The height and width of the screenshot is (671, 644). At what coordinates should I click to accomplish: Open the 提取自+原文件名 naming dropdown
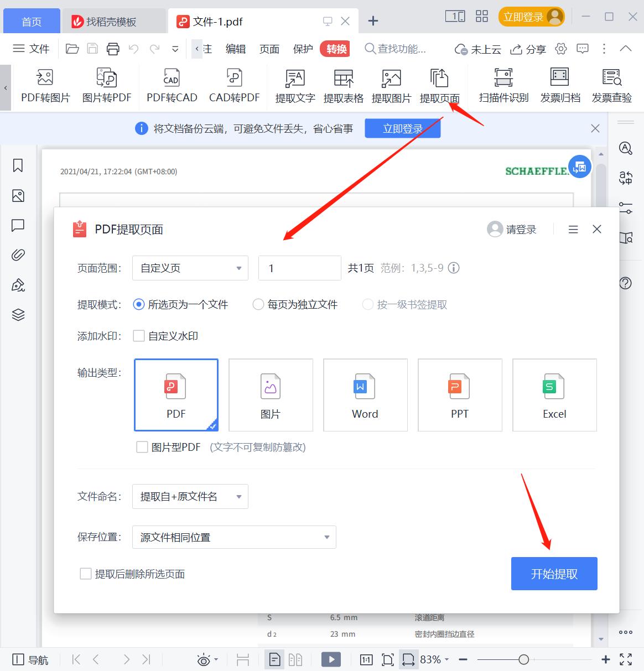point(190,496)
